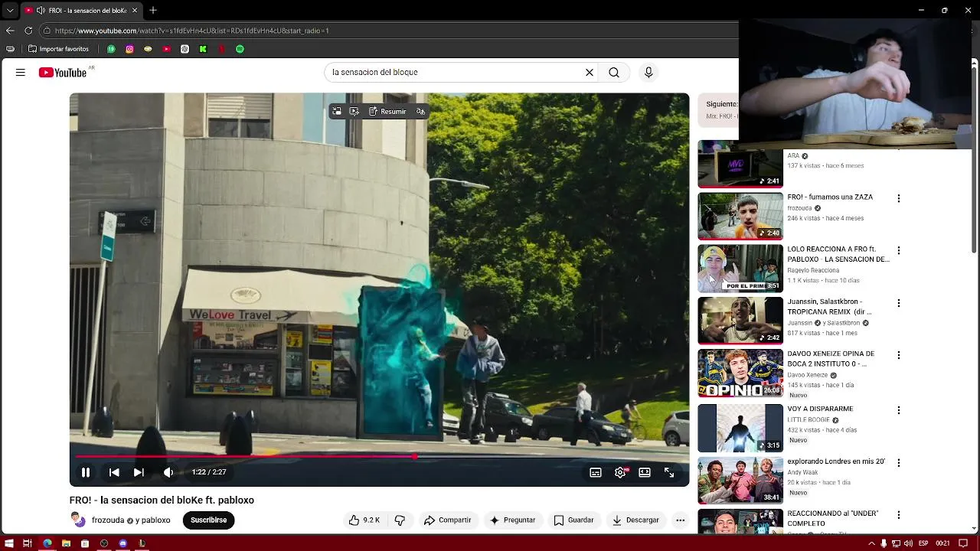
Task: Open Task View on taskbar
Action: pos(28,543)
